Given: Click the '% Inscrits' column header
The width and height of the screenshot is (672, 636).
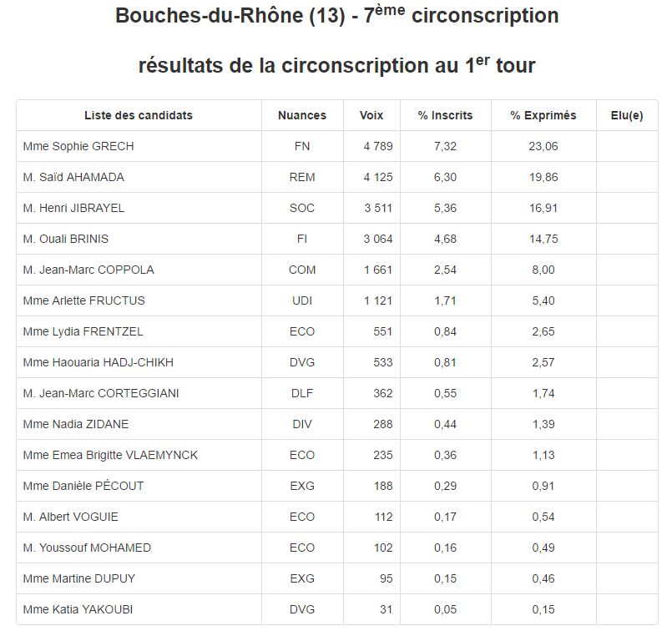Looking at the screenshot, I should point(445,115).
